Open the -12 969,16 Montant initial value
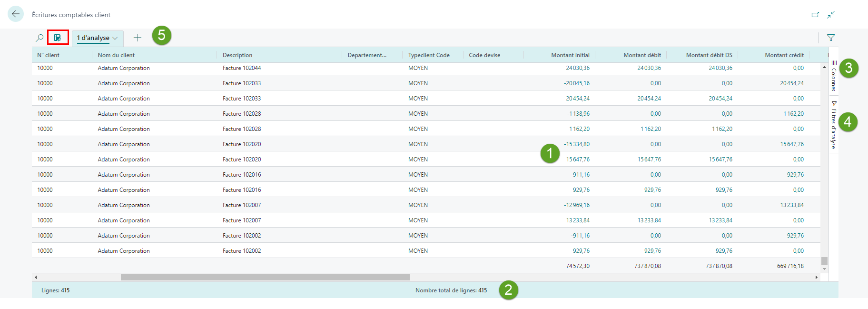 [577, 205]
